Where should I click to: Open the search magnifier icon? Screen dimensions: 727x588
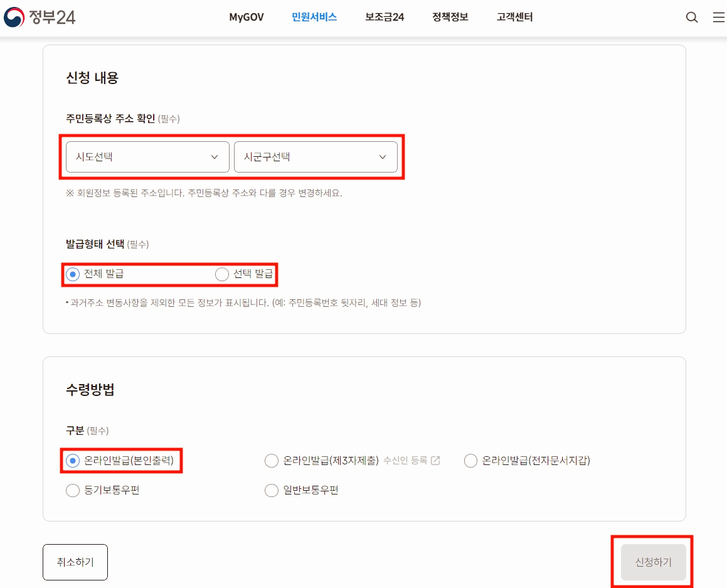click(691, 17)
